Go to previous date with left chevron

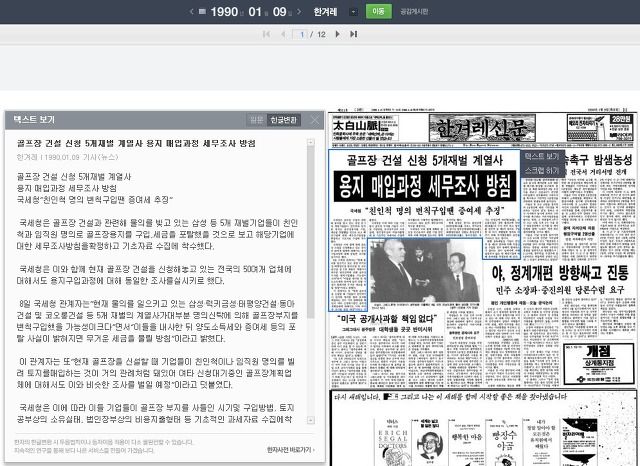point(192,12)
